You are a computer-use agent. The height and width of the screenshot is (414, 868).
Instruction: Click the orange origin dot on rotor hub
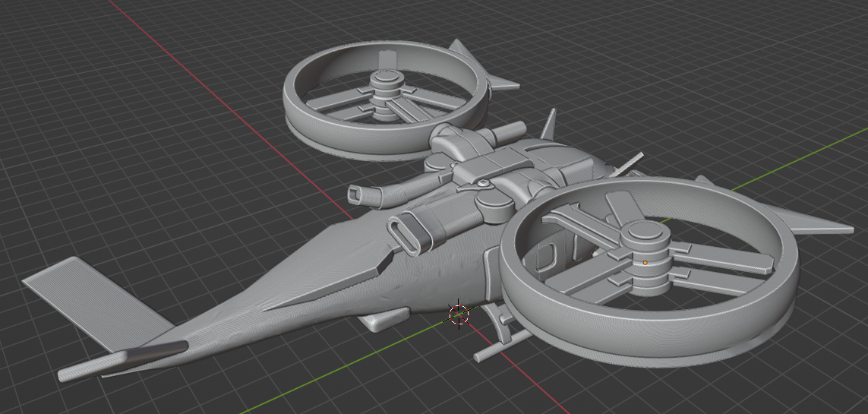(x=645, y=262)
